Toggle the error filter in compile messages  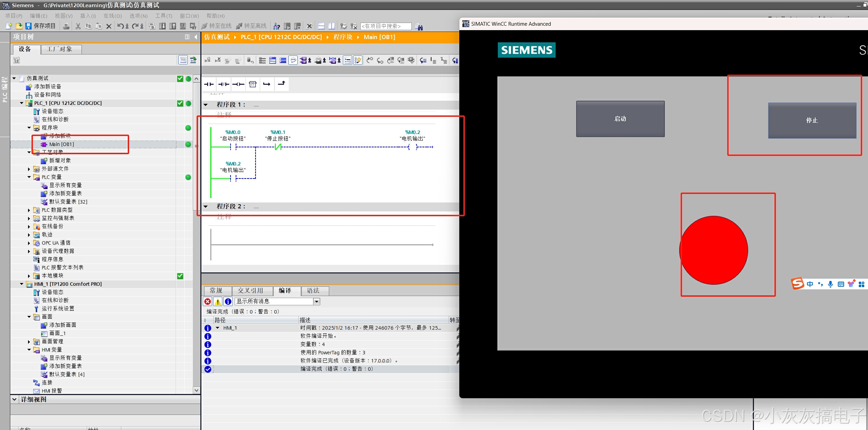pyautogui.click(x=208, y=302)
